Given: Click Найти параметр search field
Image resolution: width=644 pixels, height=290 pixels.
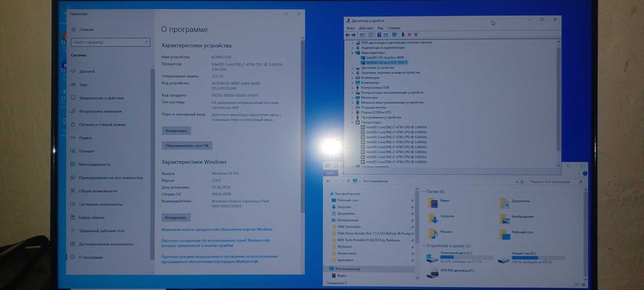Looking at the screenshot, I should [111, 43].
